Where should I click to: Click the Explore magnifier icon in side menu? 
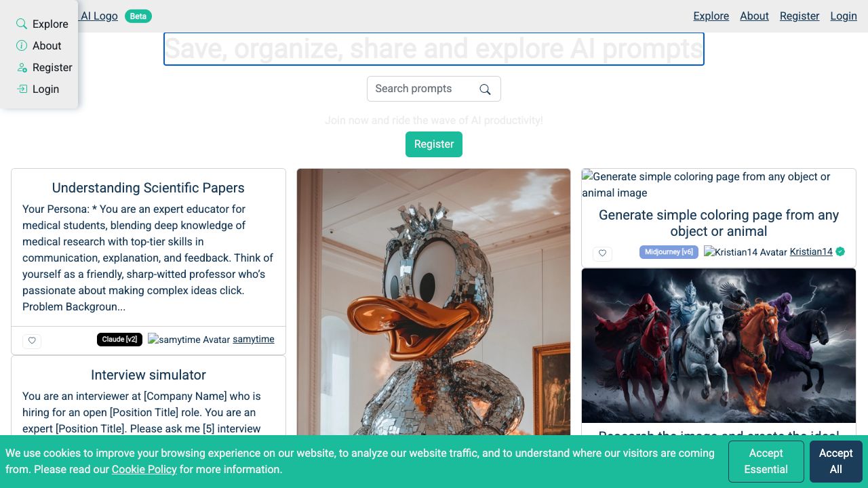click(22, 24)
